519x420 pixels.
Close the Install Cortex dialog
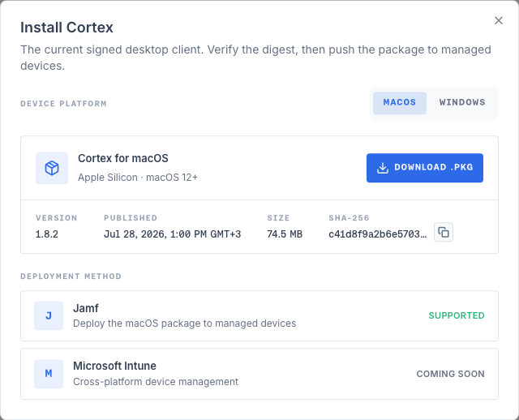pos(499,20)
